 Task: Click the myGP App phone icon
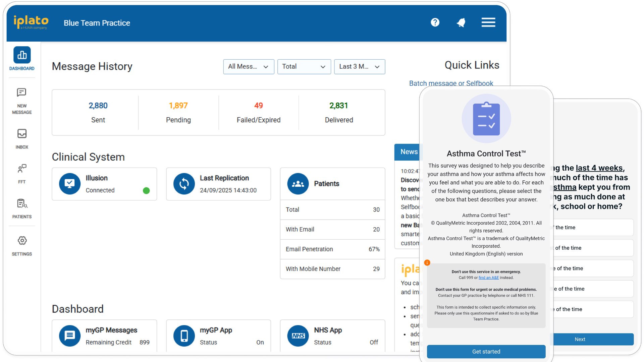(184, 336)
